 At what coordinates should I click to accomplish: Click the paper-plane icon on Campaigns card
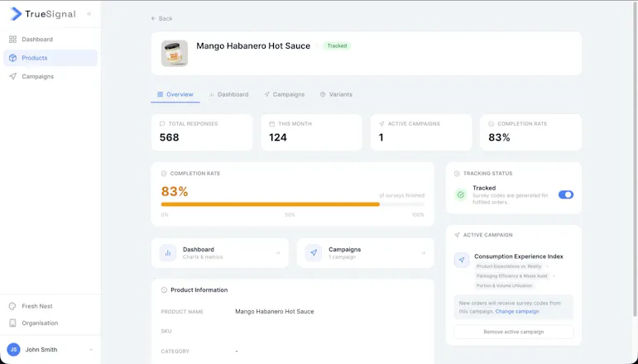click(314, 253)
